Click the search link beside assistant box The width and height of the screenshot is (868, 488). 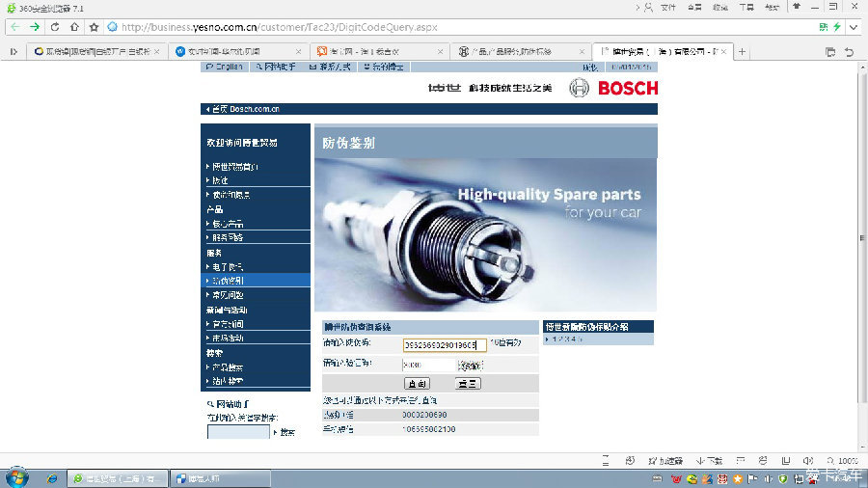285,432
